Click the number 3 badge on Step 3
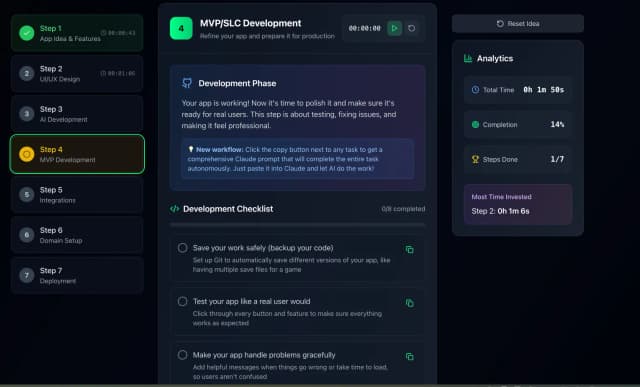 click(27, 114)
